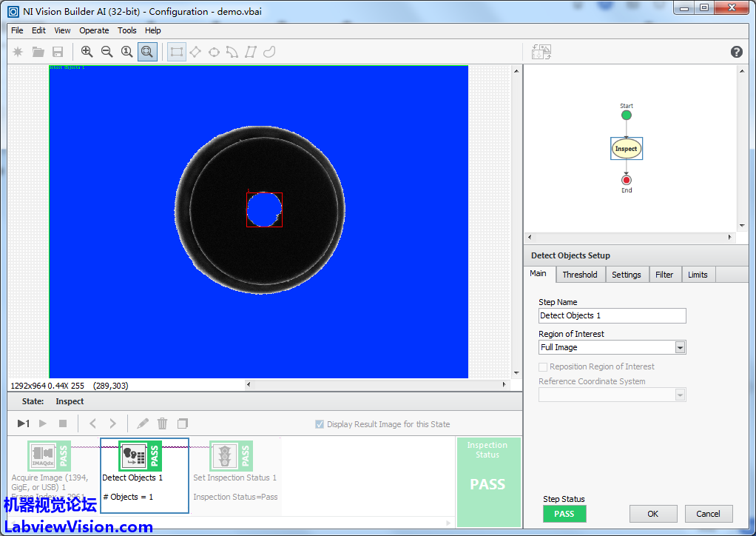Screen dimensions: 756x536
Task: Switch to the Threshold tab
Action: point(579,275)
